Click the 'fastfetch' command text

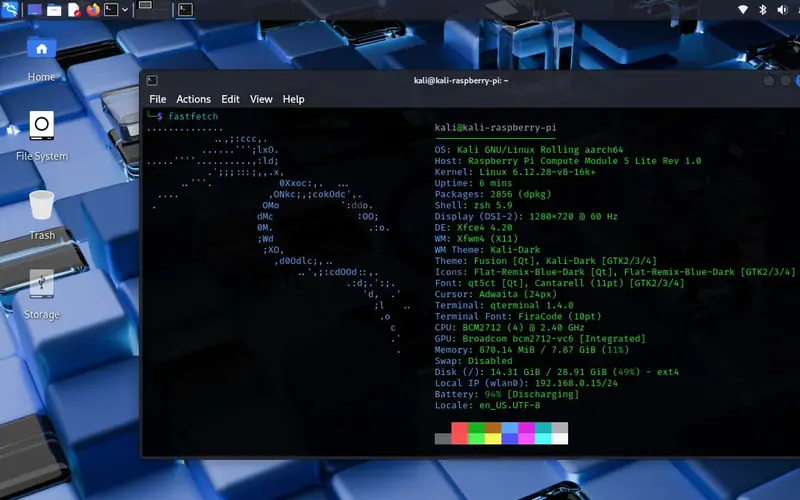(193, 116)
